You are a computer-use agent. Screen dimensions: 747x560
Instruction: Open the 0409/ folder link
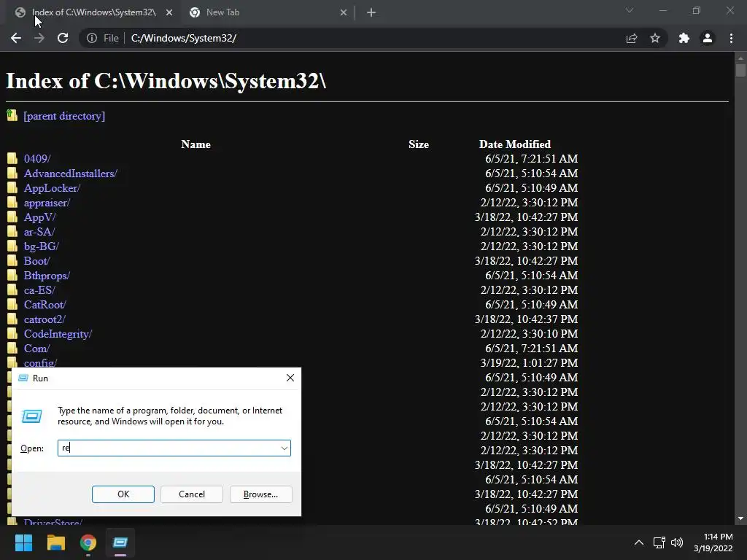point(37,158)
